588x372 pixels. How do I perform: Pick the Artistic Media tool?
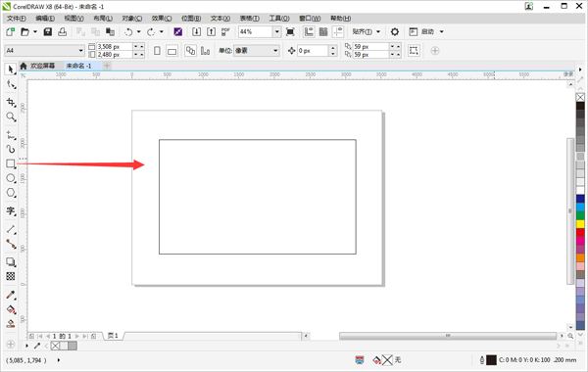[11, 149]
